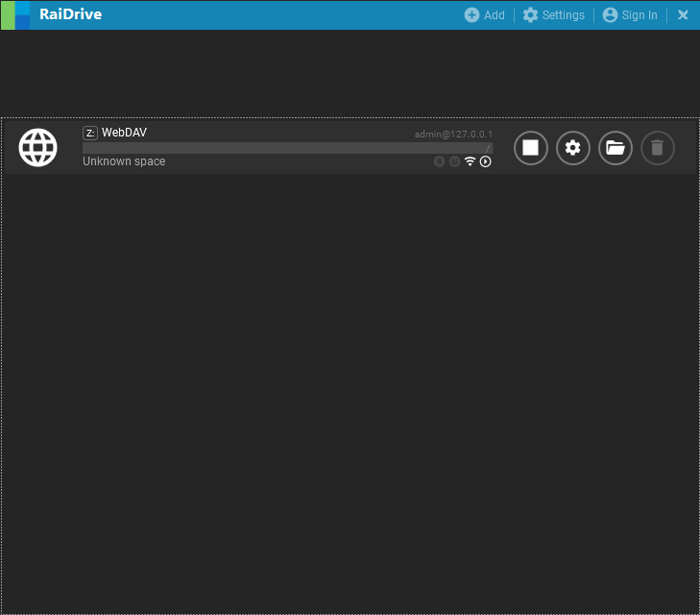The height and width of the screenshot is (615, 700).
Task: Click the Unknown space label
Action: [x=124, y=161]
